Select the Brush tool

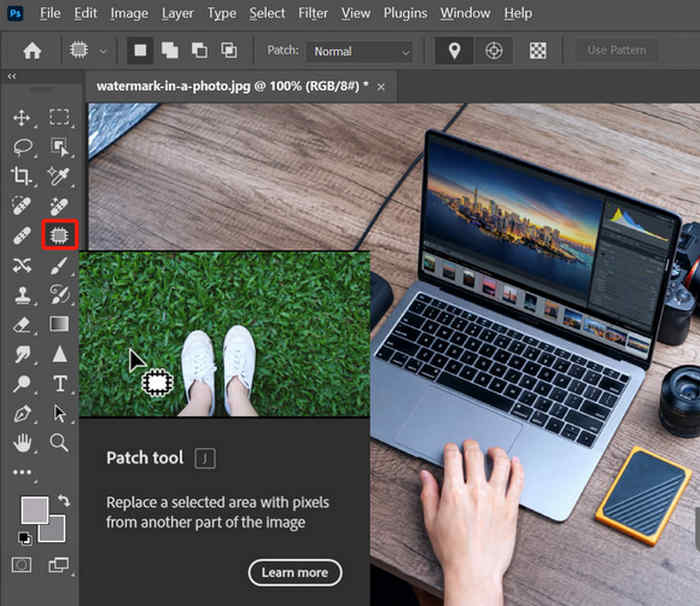coord(59,265)
